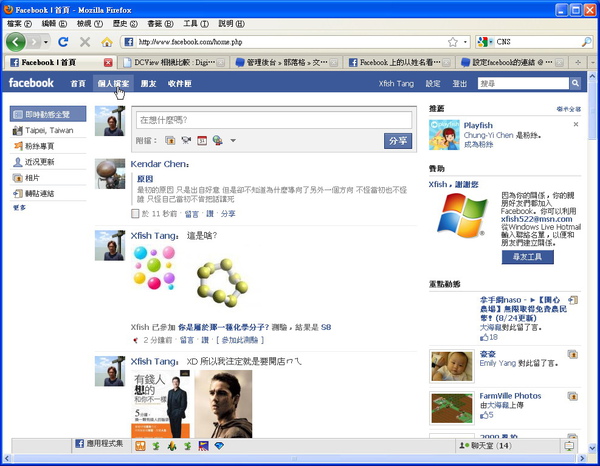
Task: Open the 說明 (Help) menu
Action: (x=232, y=24)
